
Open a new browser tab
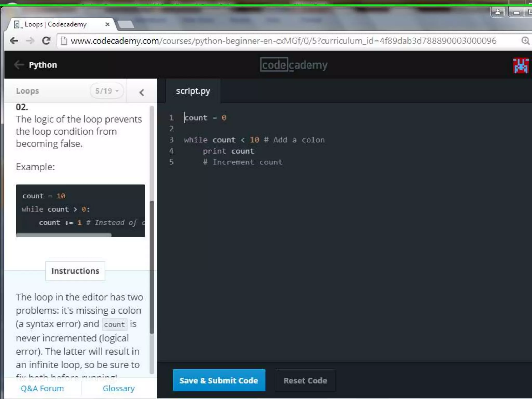tap(126, 25)
